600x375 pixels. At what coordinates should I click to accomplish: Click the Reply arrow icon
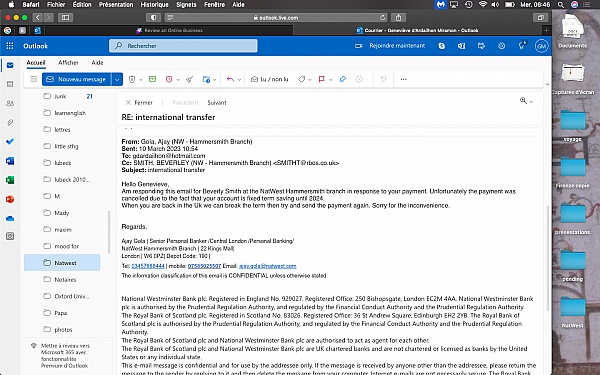point(230,79)
